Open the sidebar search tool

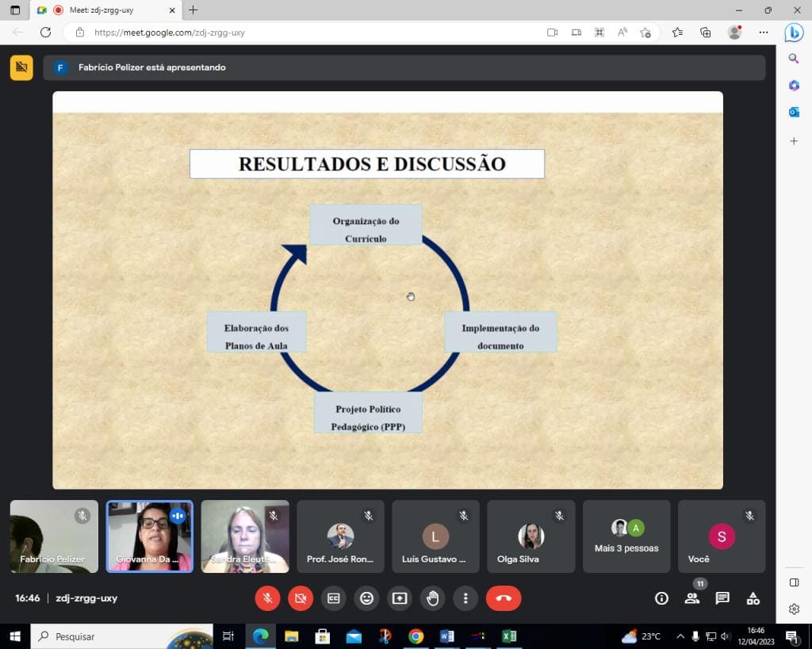(794, 59)
